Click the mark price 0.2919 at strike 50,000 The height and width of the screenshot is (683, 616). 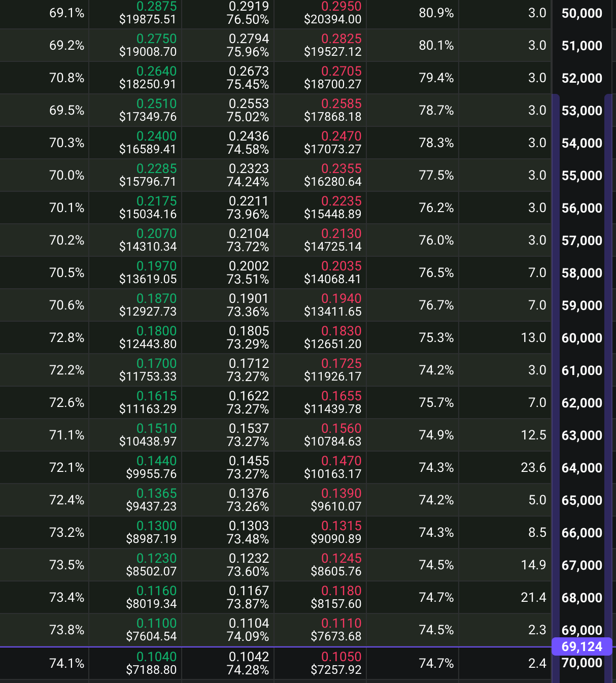pyautogui.click(x=249, y=6)
